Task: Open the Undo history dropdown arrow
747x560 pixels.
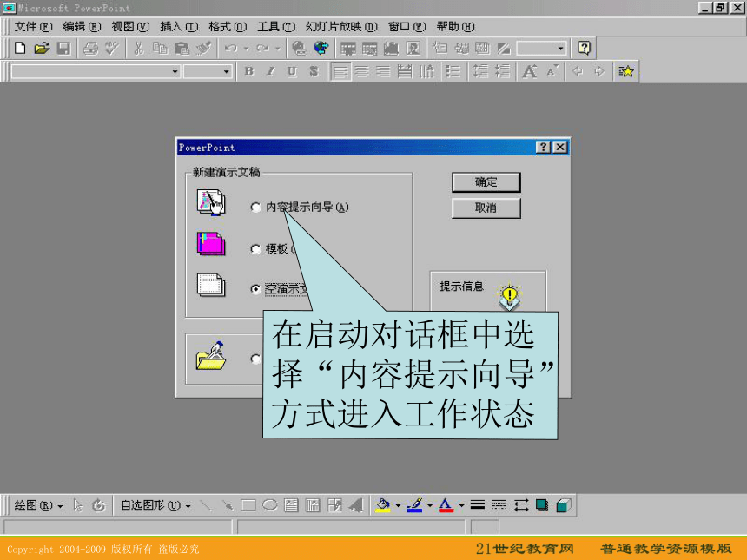Action: [247, 49]
